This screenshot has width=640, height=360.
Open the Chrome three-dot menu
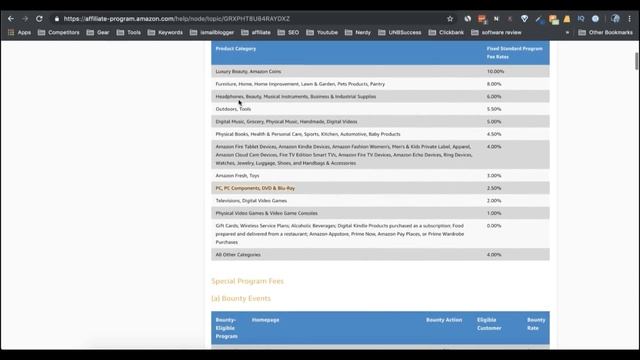pyautogui.click(x=630, y=19)
